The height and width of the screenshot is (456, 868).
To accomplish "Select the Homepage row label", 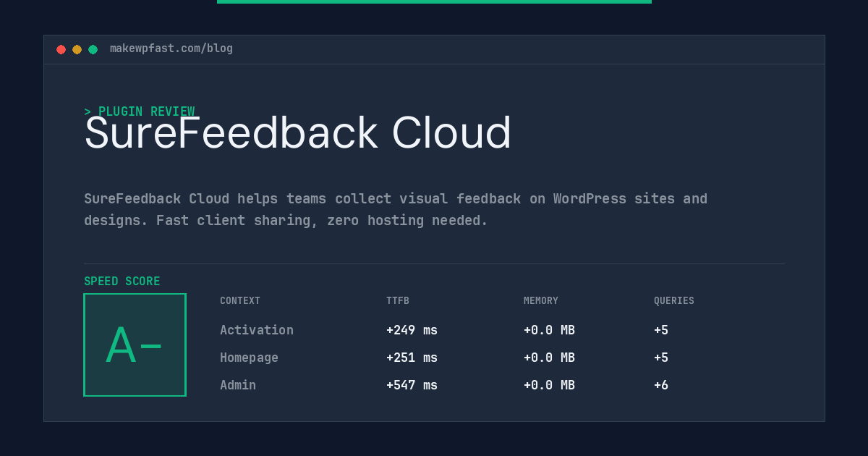I will tap(249, 358).
